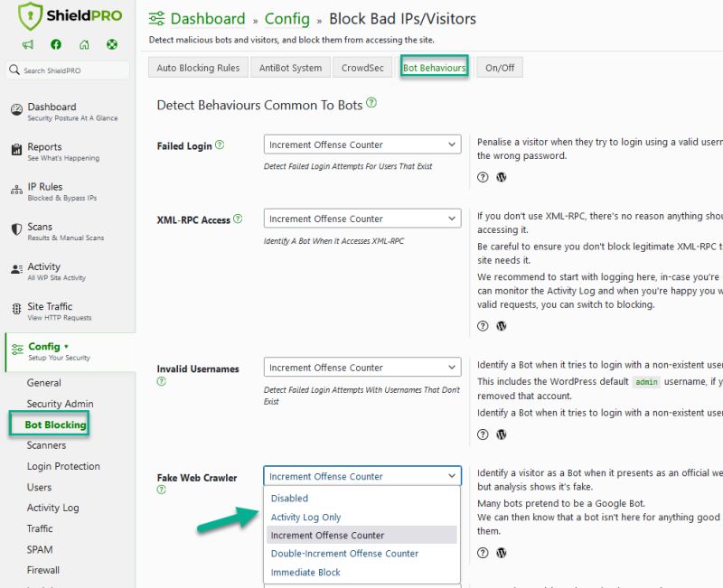Open Login Protection config section
The image size is (723, 588).
63,466
